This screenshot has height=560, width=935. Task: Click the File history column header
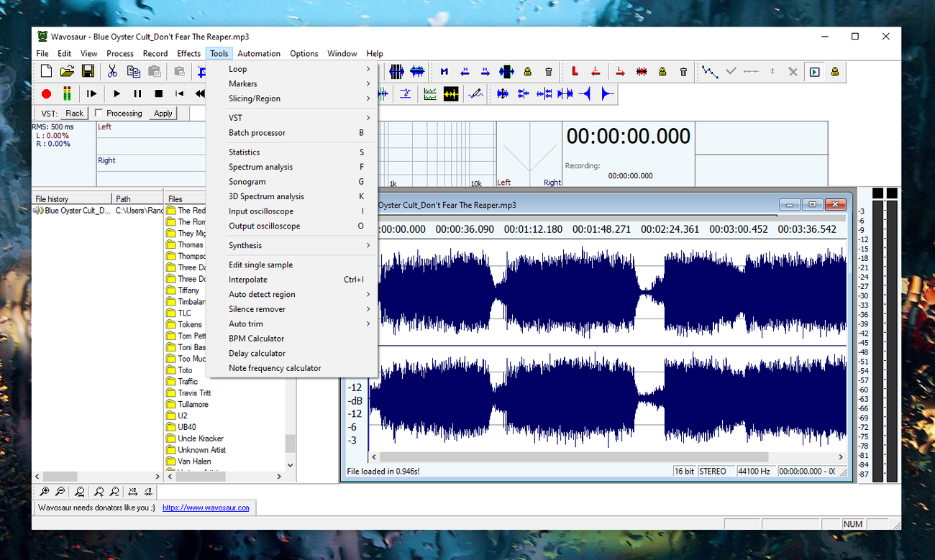point(72,199)
